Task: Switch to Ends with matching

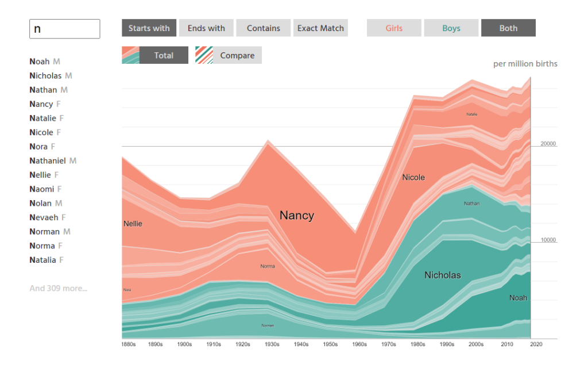Action: pyautogui.click(x=206, y=28)
